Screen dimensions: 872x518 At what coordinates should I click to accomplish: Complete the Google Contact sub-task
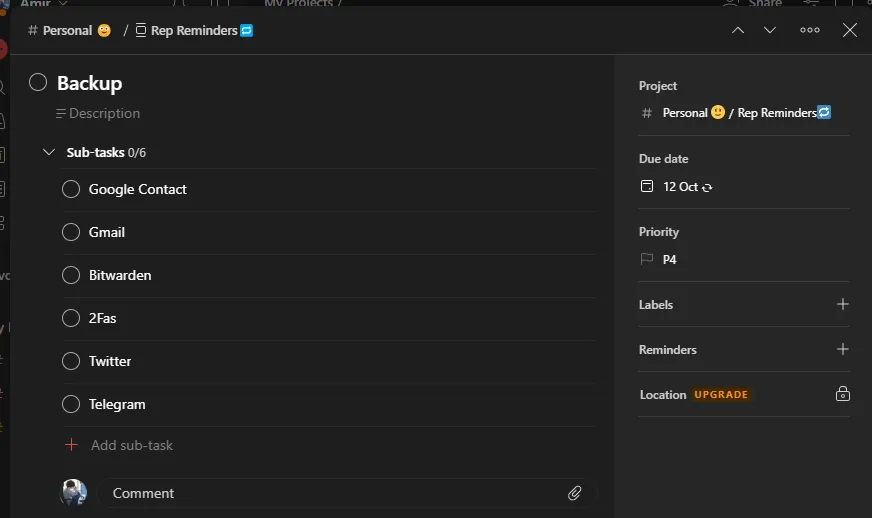(x=71, y=189)
